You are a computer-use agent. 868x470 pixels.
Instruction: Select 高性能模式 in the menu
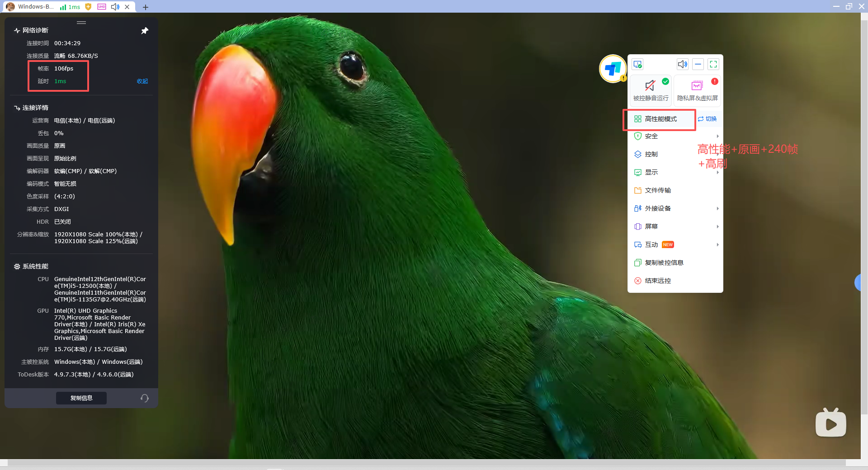(660, 119)
